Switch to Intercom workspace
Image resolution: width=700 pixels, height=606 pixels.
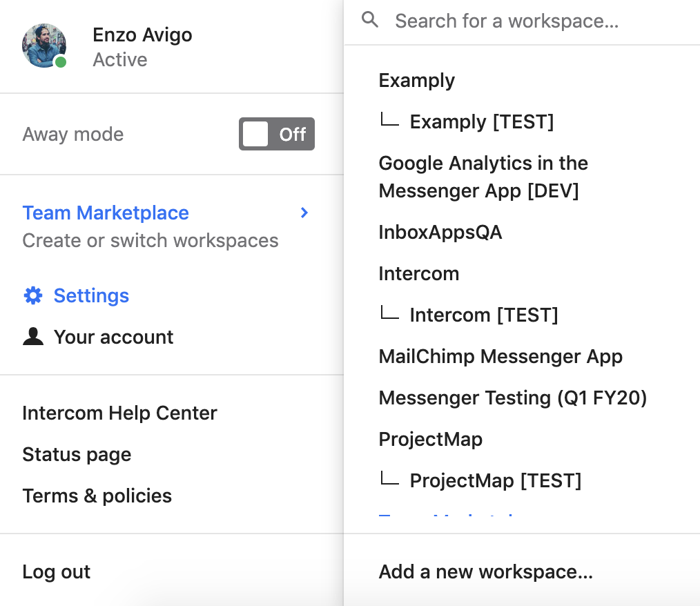point(419,273)
